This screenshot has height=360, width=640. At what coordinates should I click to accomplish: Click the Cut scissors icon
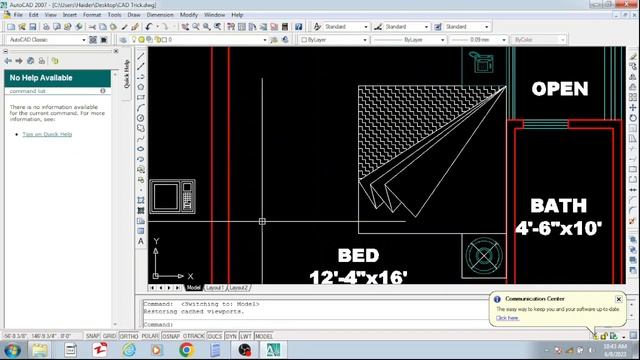tap(92, 27)
